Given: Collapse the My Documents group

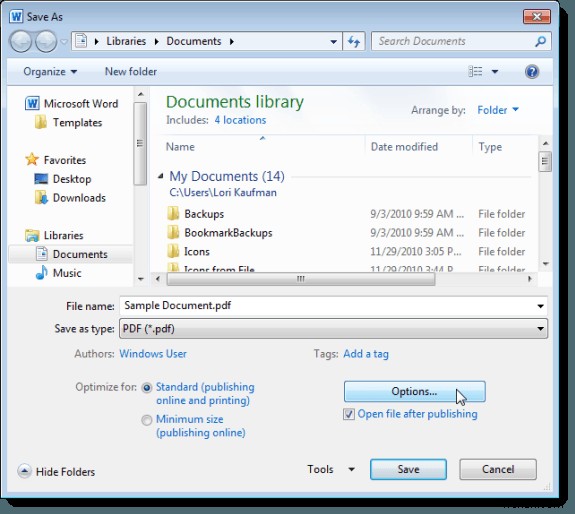Looking at the screenshot, I should click(161, 176).
